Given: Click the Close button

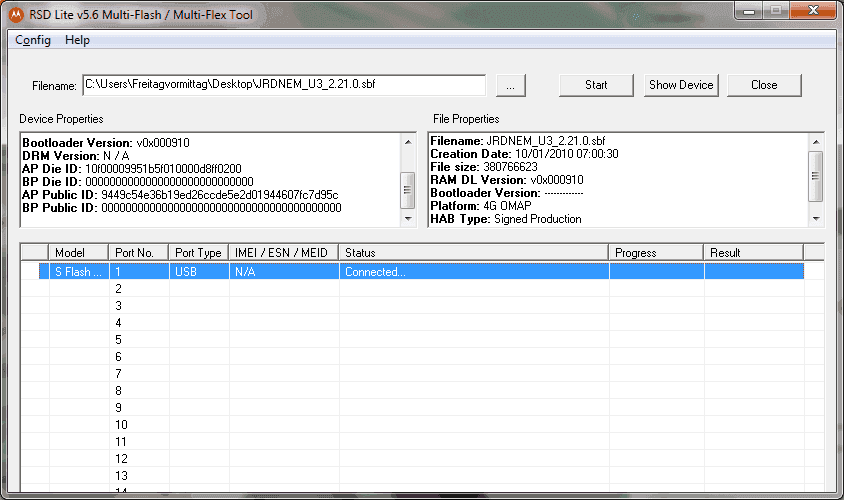Looking at the screenshot, I should point(764,85).
